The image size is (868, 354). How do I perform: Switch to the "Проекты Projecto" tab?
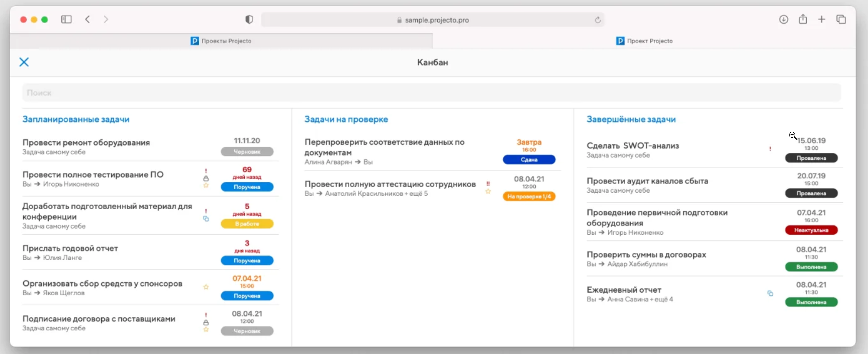pyautogui.click(x=226, y=41)
